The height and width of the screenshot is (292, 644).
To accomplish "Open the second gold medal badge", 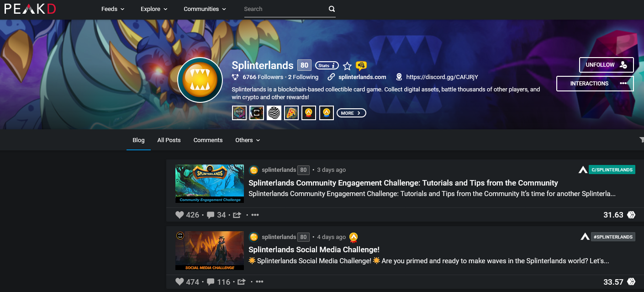I will pos(326,113).
